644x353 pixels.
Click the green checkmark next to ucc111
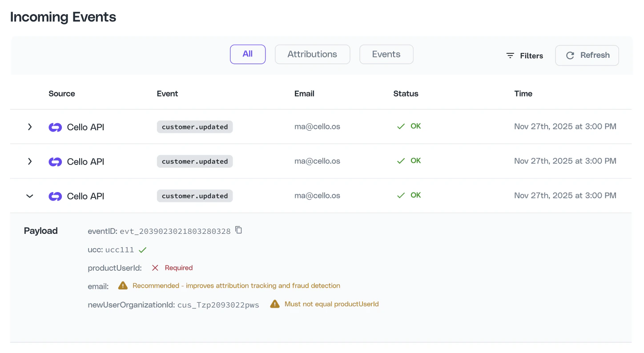tap(142, 250)
